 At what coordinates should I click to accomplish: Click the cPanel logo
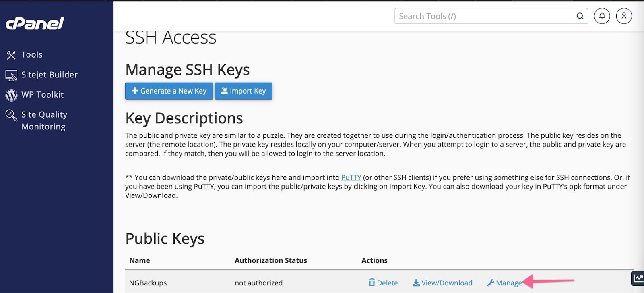click(x=35, y=23)
